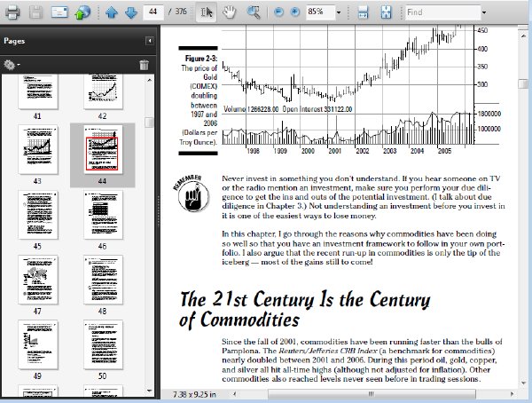Activate the Hand pan tool
The image size is (532, 403).
point(229,12)
